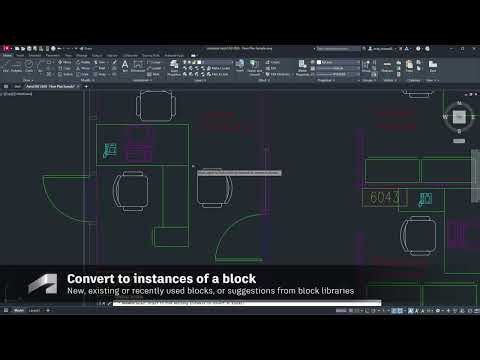Viewport: 480px width, 360px height.
Task: Add a new drawing tab with plus
Action: 86,86
